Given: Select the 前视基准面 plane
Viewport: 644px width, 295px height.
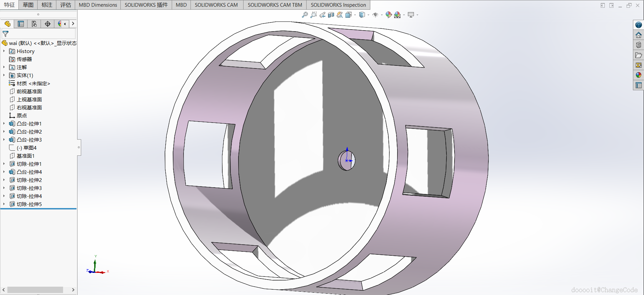Looking at the screenshot, I should click(x=29, y=91).
